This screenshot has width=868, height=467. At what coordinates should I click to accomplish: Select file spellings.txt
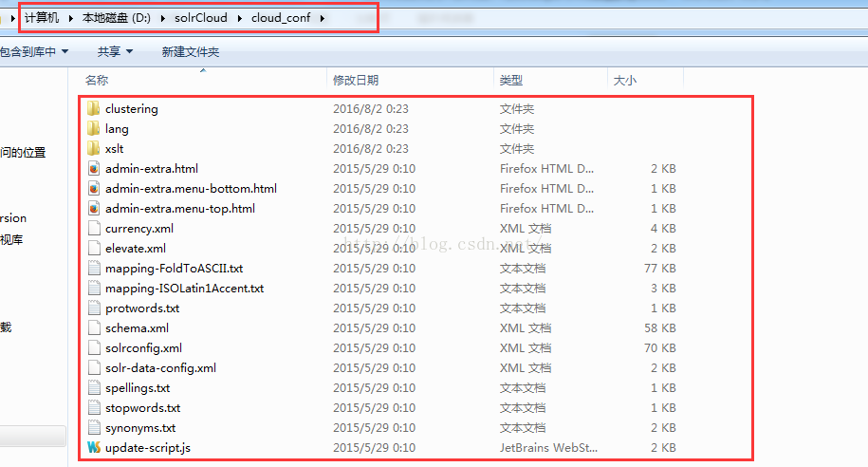pos(138,388)
